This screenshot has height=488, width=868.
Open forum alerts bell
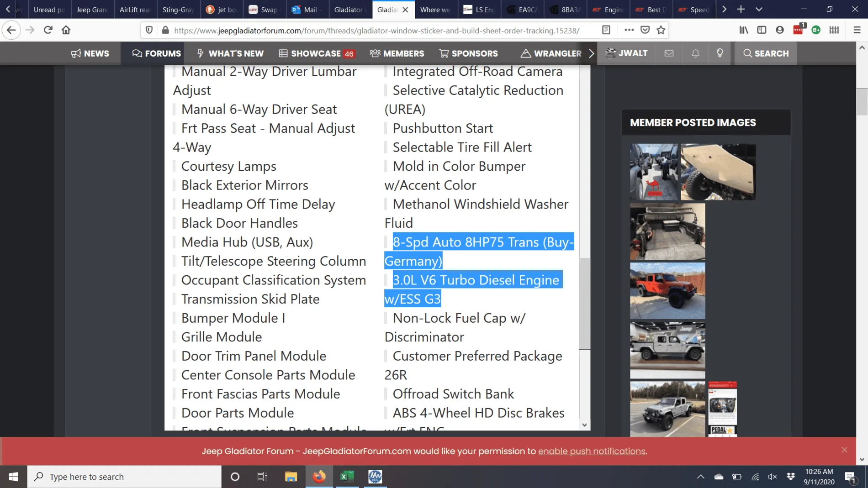[x=695, y=53]
